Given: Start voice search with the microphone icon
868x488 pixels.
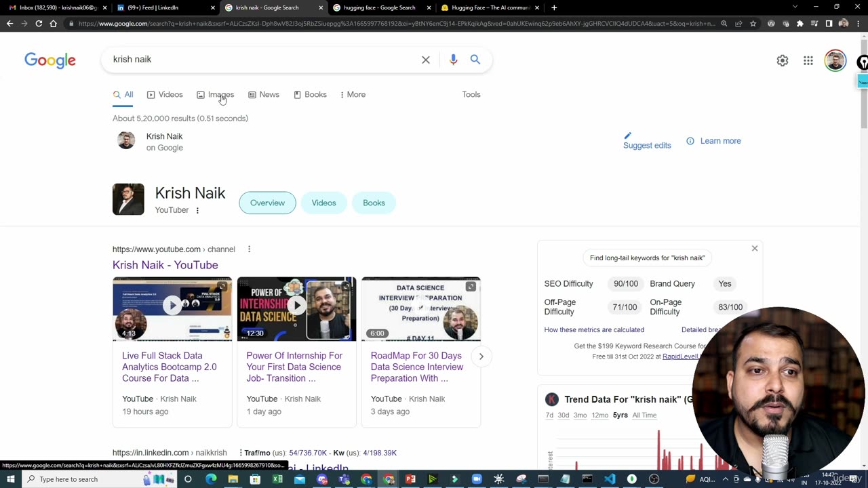Looking at the screenshot, I should (x=453, y=60).
